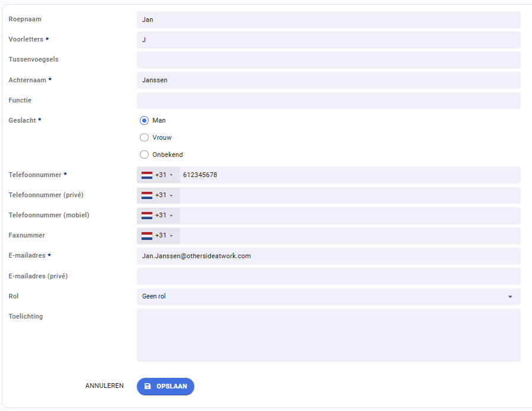Image resolution: width=532 pixels, height=411 pixels.
Task: Click the Achternaam field with Janssen
Action: [328, 81]
